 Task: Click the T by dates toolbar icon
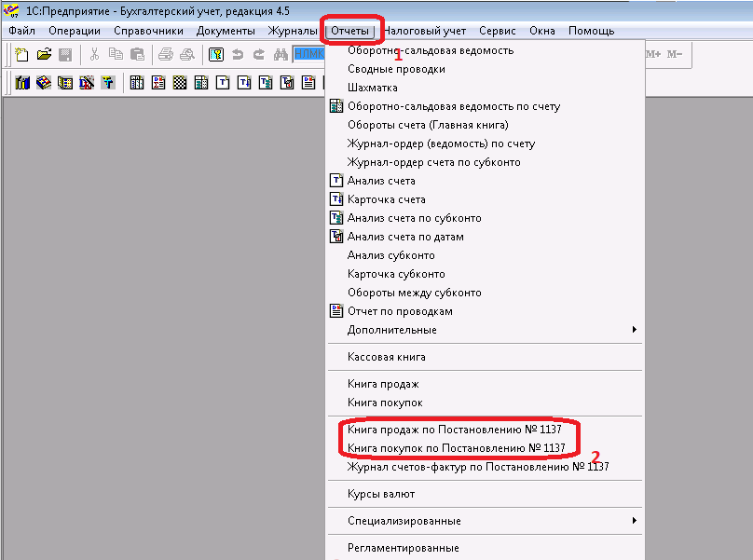[287, 83]
